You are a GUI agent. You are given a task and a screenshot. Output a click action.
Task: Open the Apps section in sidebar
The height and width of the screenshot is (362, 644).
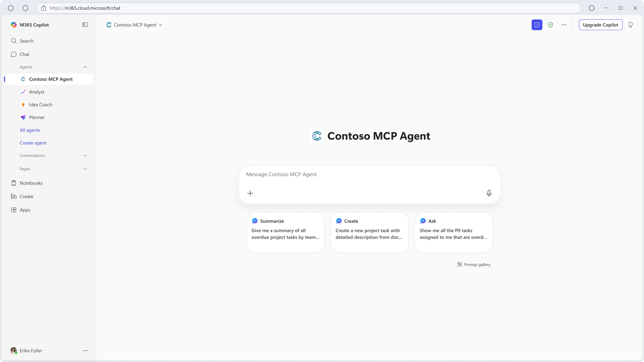click(25, 210)
